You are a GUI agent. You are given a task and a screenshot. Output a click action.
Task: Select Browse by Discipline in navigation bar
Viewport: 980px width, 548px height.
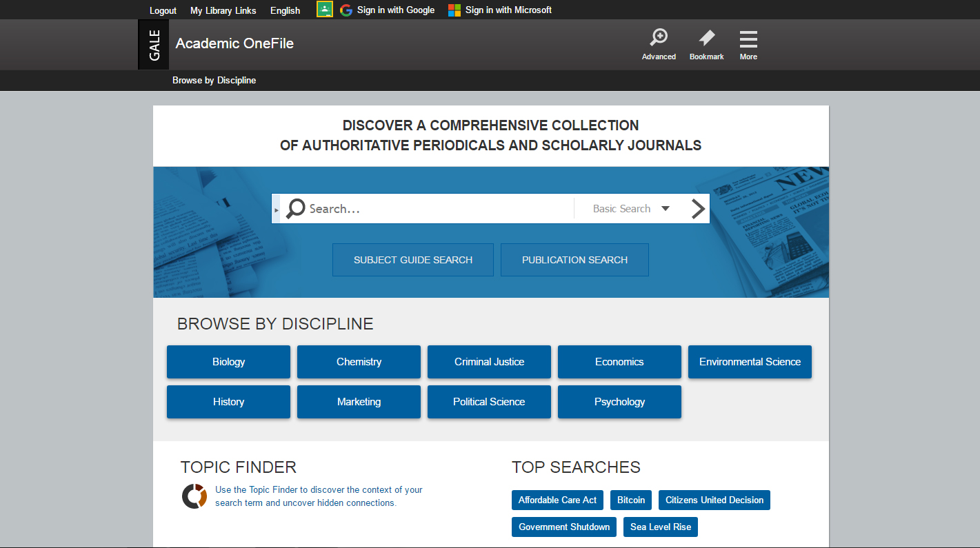coord(214,81)
